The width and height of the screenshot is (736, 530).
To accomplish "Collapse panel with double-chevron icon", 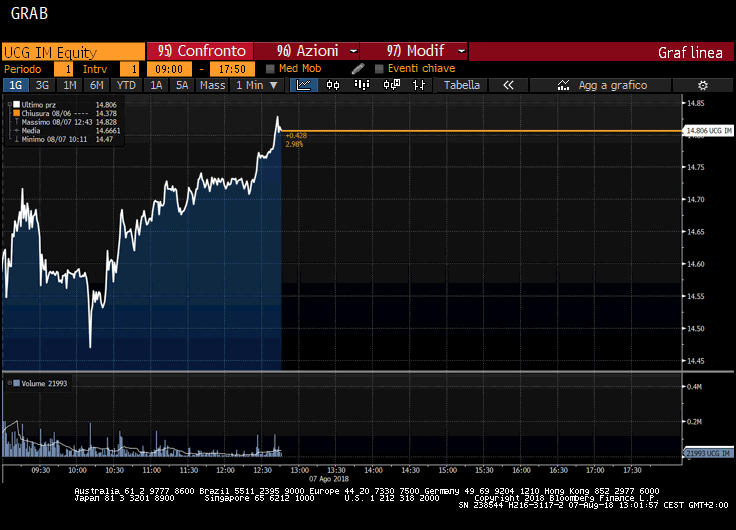I will pyautogui.click(x=508, y=85).
